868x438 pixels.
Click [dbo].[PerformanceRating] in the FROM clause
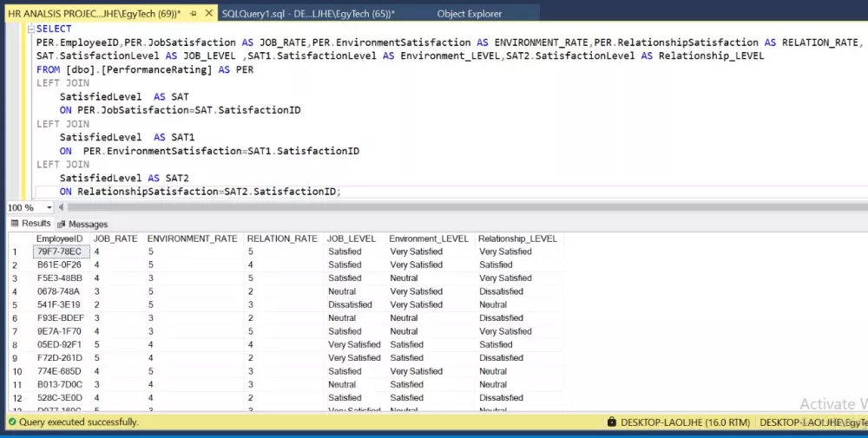139,69
